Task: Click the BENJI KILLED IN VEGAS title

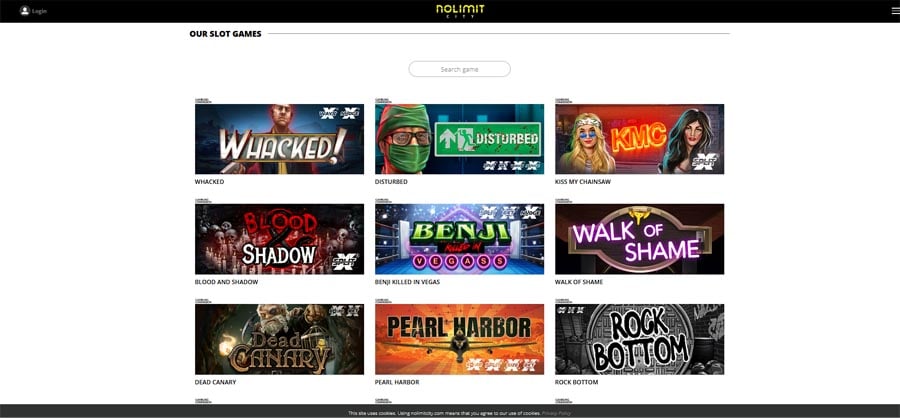Action: (408, 282)
